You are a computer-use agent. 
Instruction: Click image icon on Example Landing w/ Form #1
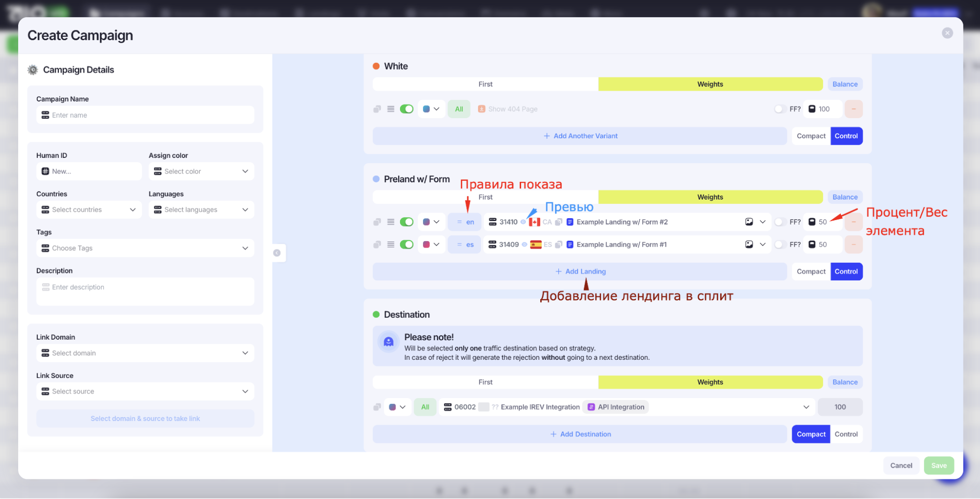click(x=749, y=245)
